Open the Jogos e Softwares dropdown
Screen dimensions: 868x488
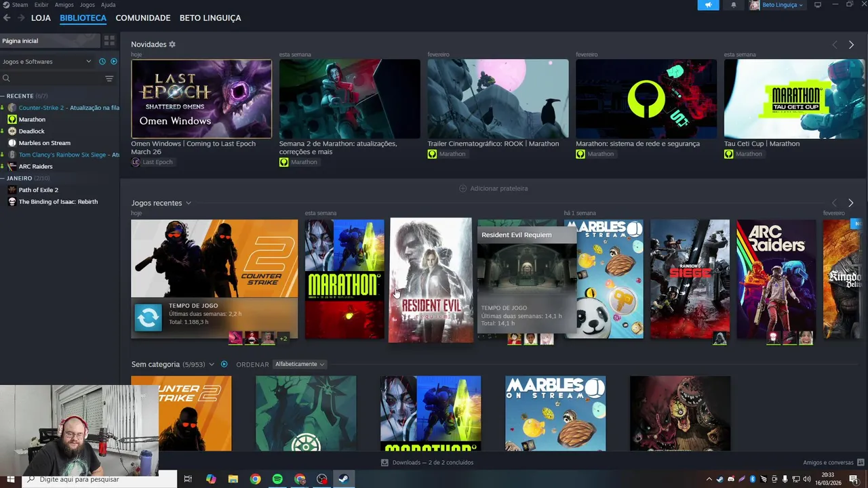46,62
